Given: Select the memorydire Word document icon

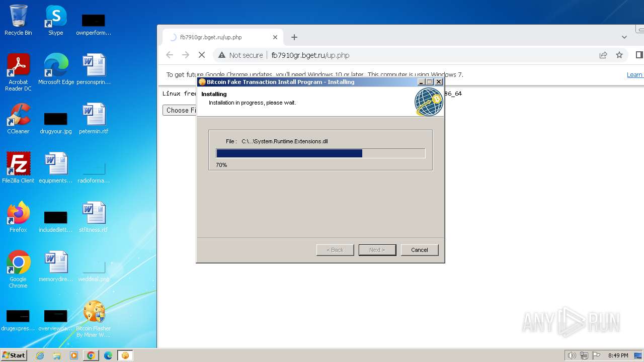Looking at the screenshot, I should 56,266.
